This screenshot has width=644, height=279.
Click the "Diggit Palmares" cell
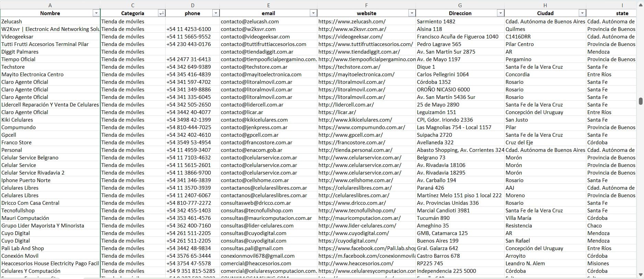click(50, 52)
